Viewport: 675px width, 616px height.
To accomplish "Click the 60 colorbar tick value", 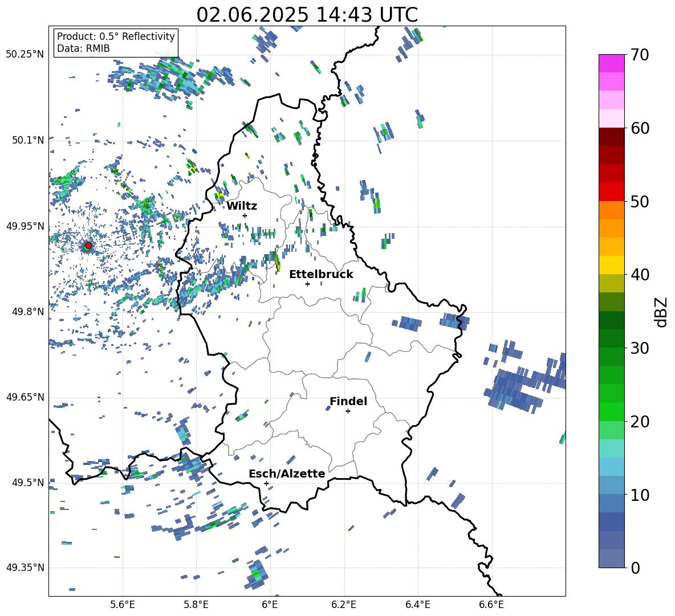I will coord(640,128).
